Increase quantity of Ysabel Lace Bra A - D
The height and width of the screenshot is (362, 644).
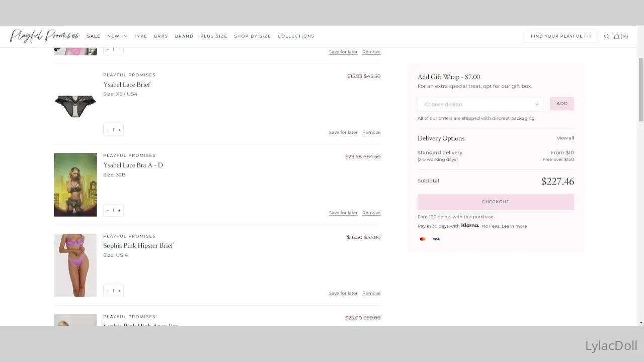pyautogui.click(x=119, y=210)
